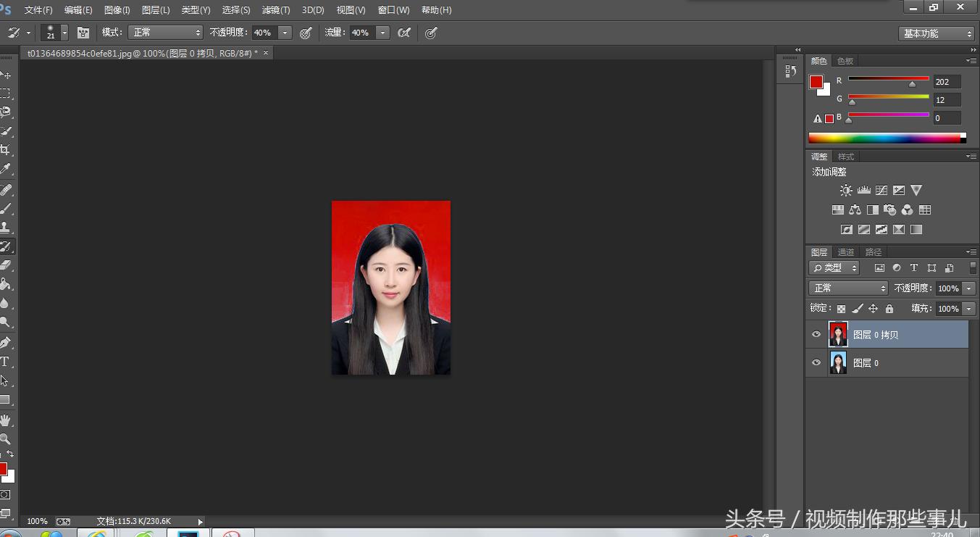This screenshot has height=537, width=980.
Task: Select the Crop tool
Action: pyautogui.click(x=7, y=149)
